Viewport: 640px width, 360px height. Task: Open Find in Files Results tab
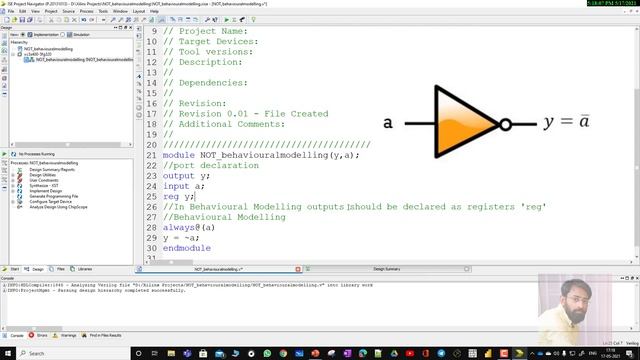[102, 335]
